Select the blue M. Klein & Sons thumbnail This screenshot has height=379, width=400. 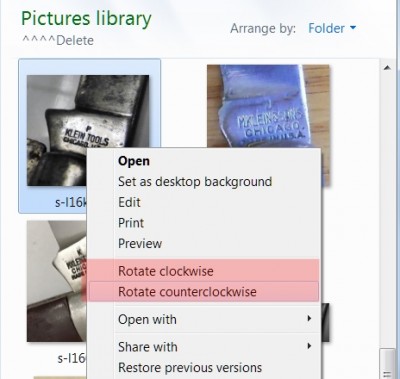tap(268, 106)
